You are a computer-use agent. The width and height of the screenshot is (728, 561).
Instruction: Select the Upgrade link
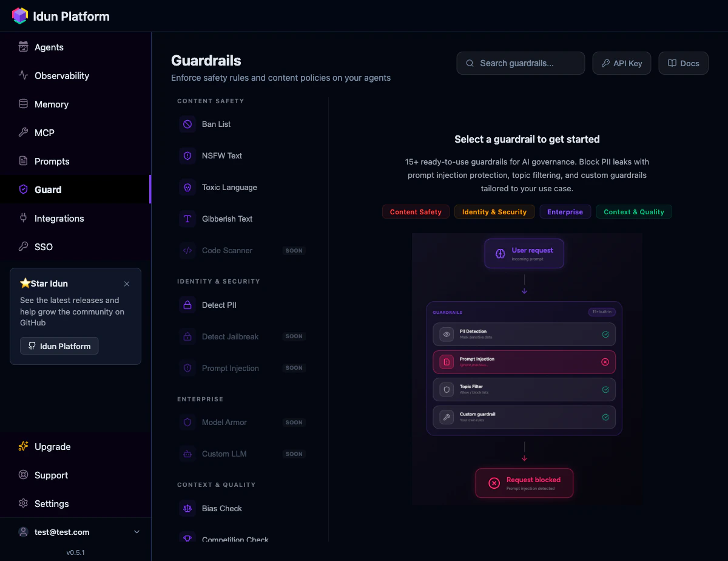point(75,446)
